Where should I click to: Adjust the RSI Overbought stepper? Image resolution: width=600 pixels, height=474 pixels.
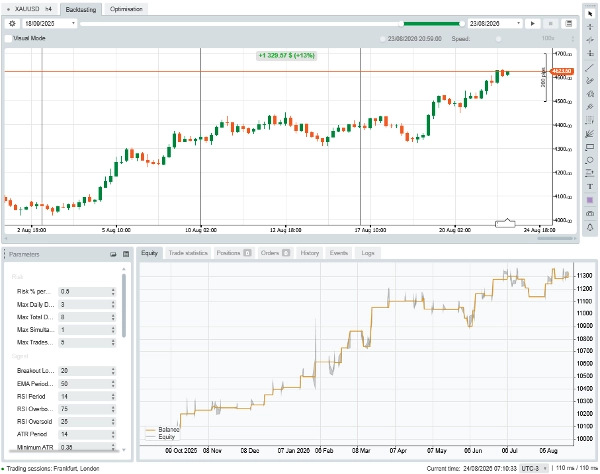pyautogui.click(x=113, y=409)
